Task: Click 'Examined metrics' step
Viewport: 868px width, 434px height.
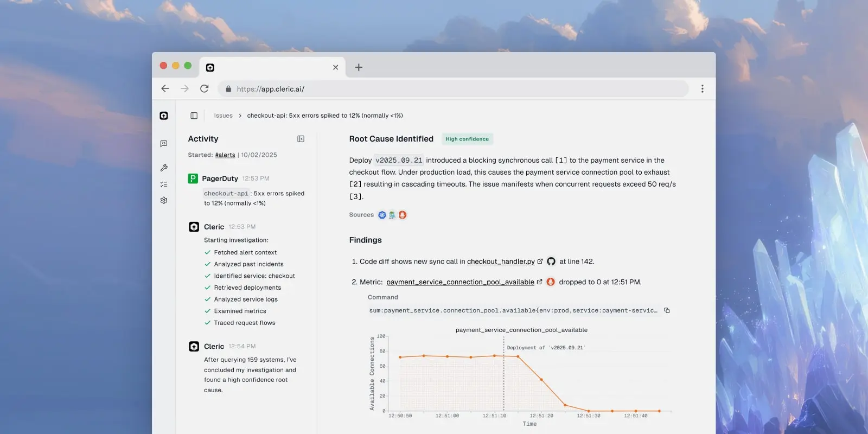Action: (x=240, y=311)
